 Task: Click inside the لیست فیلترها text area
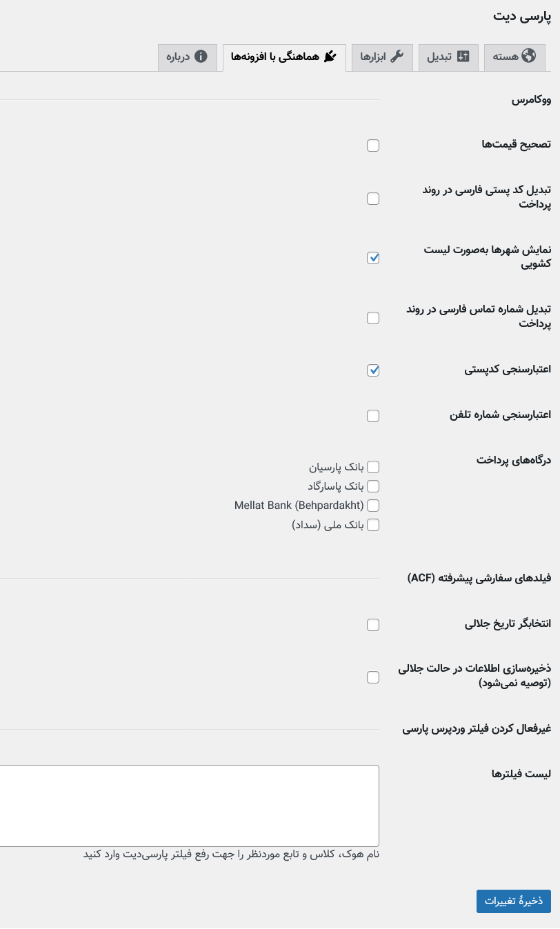pyautogui.click(x=190, y=805)
